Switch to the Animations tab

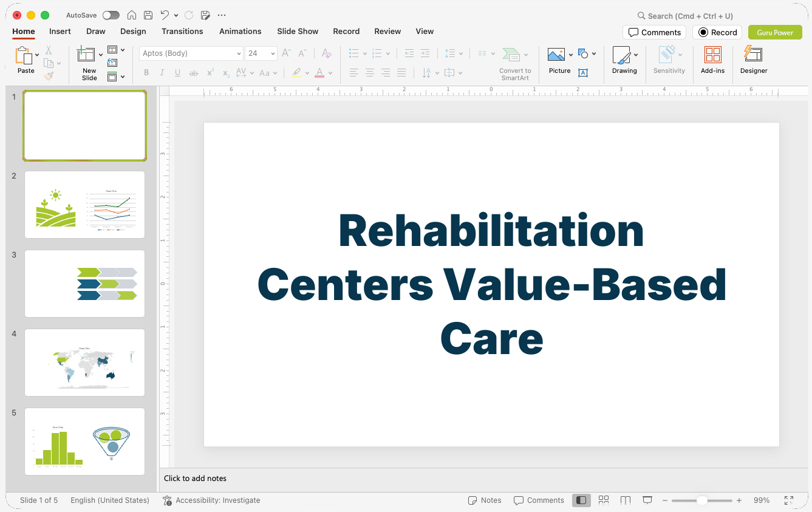(241, 32)
